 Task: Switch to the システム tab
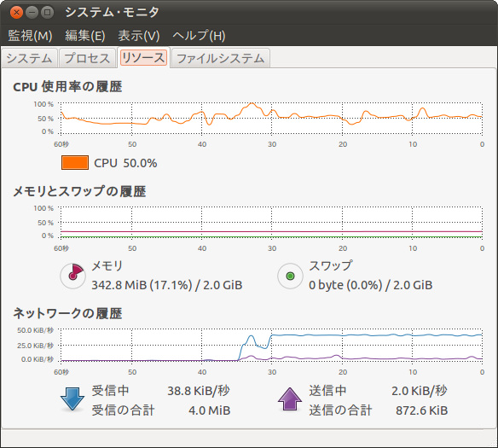click(29, 58)
